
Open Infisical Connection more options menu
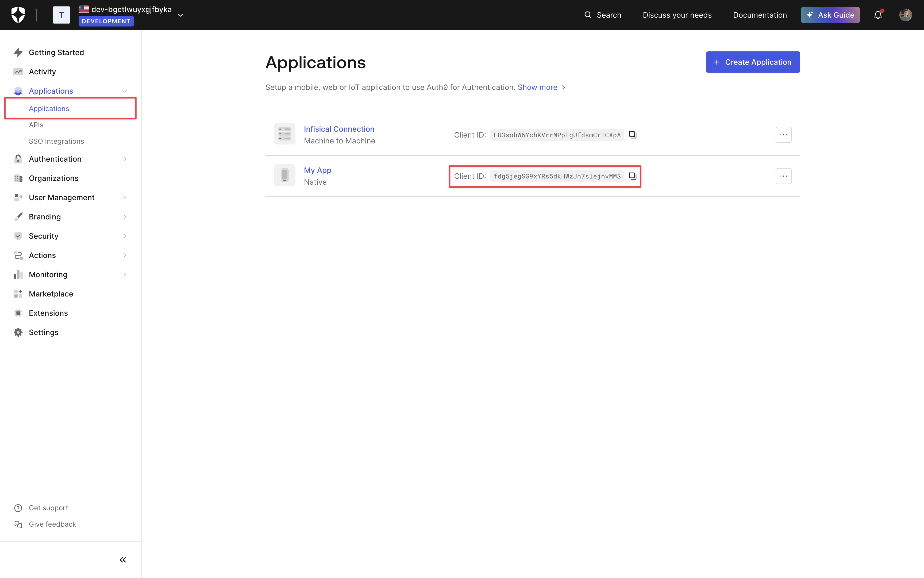(783, 135)
